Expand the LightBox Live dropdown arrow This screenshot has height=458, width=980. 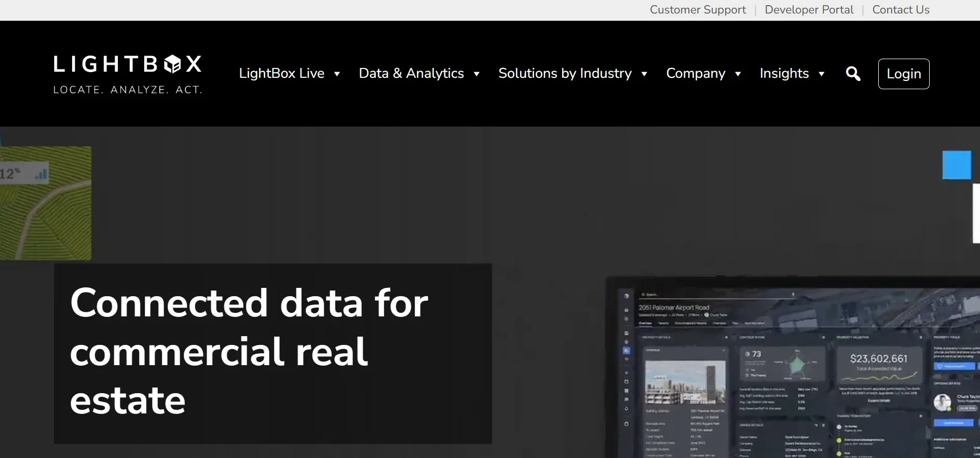tap(337, 74)
